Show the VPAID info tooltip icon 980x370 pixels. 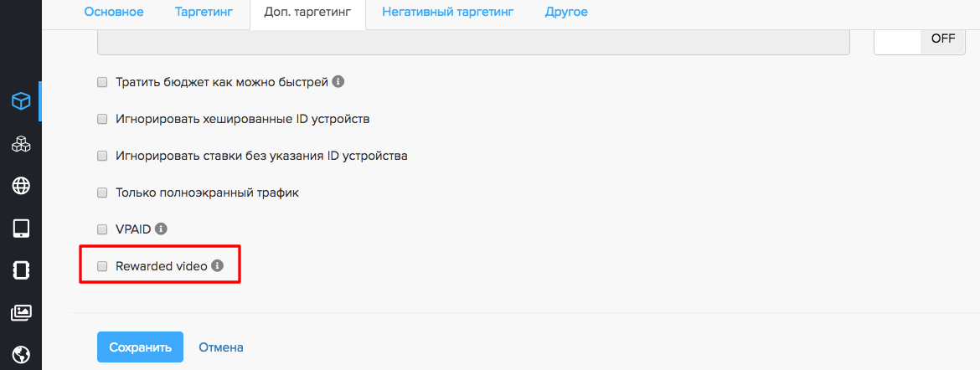point(162,229)
